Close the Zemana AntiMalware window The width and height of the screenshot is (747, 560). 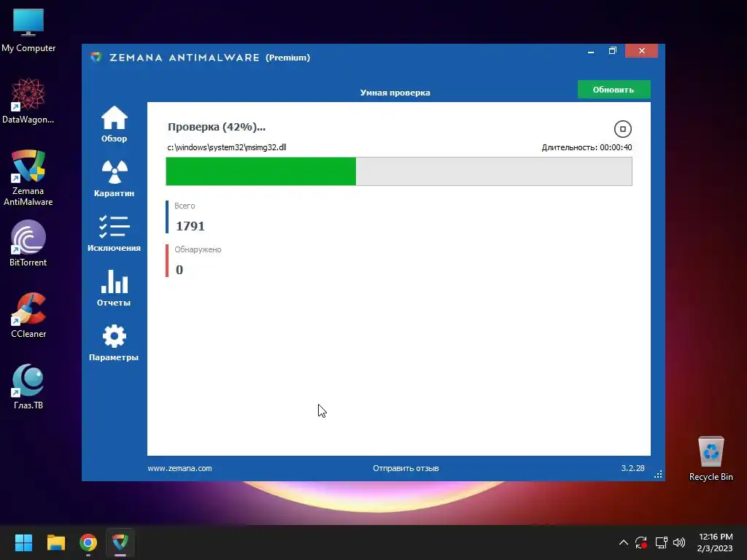click(x=642, y=51)
